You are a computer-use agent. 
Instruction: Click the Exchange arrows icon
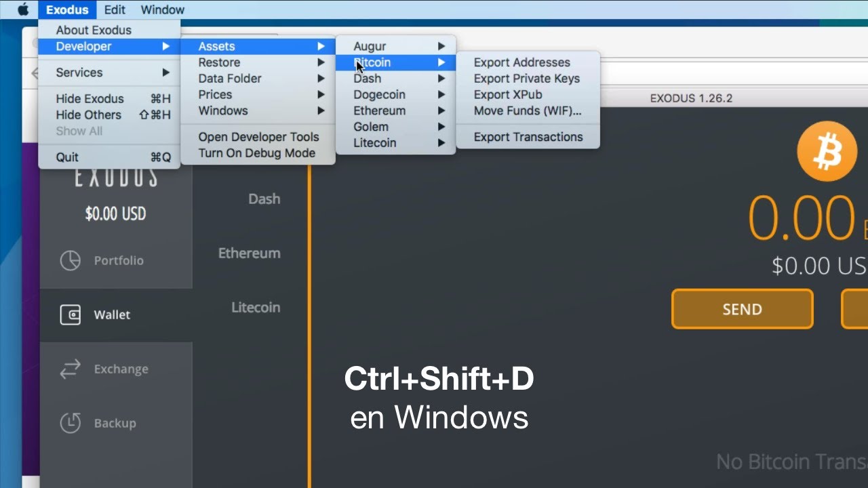coord(71,369)
